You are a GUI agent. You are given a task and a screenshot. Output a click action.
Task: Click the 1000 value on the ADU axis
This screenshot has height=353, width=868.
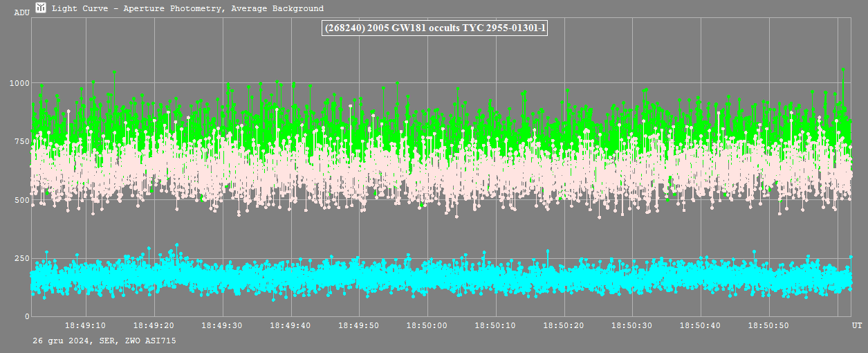tap(19, 83)
